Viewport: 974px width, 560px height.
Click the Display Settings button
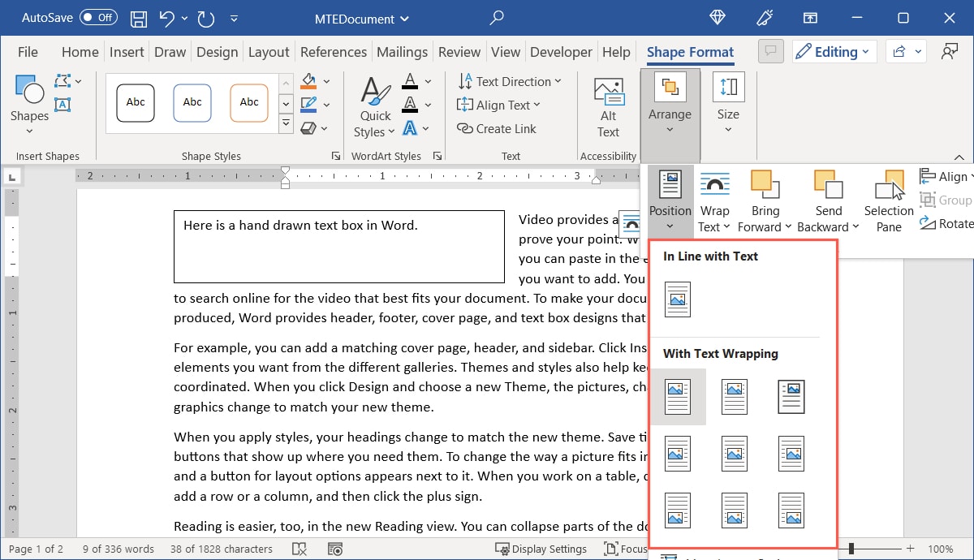[541, 549]
